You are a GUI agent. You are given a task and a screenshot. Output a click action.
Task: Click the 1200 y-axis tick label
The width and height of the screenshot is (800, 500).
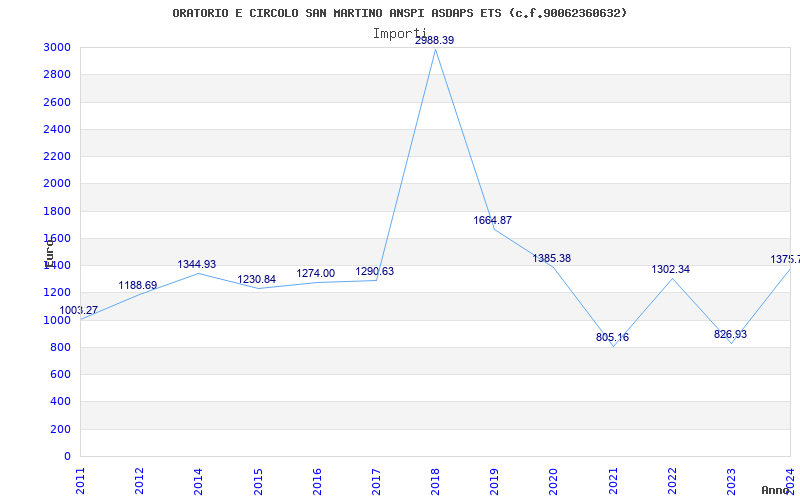(x=57, y=293)
